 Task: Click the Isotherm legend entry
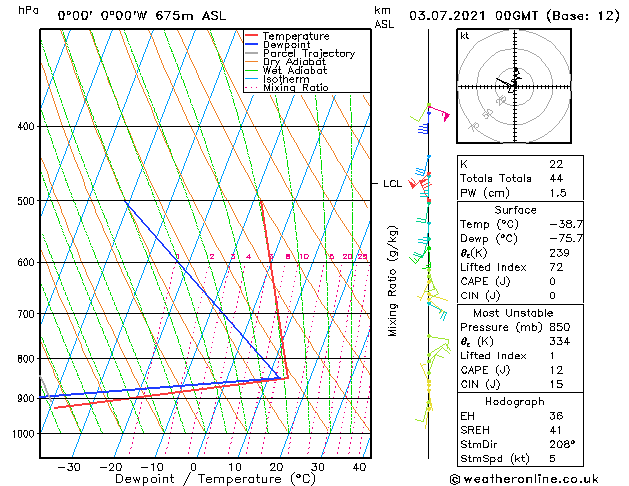pos(277,79)
